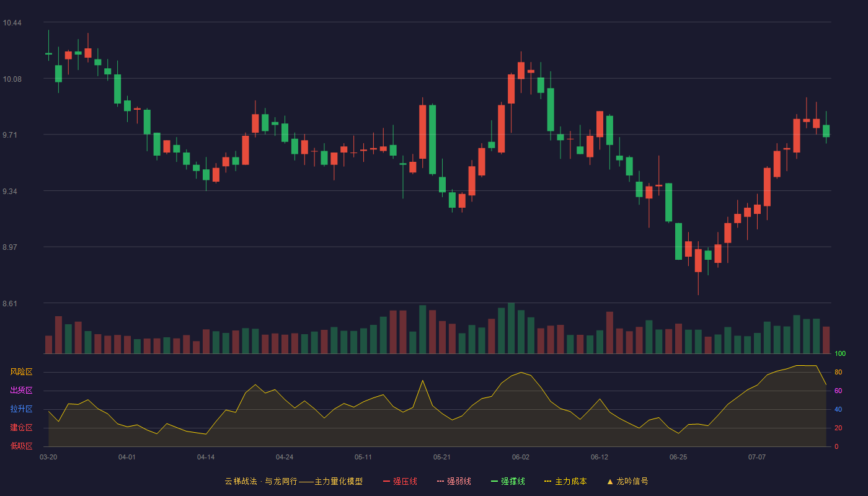Click the 风险区 zone label
Image resolution: width=868 pixels, height=496 pixels.
(x=21, y=372)
